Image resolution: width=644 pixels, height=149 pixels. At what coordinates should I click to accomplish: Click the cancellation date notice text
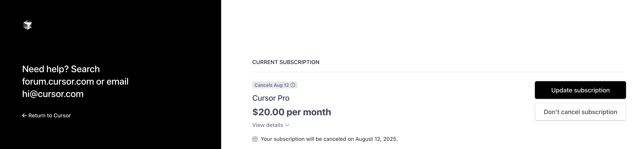click(329, 139)
